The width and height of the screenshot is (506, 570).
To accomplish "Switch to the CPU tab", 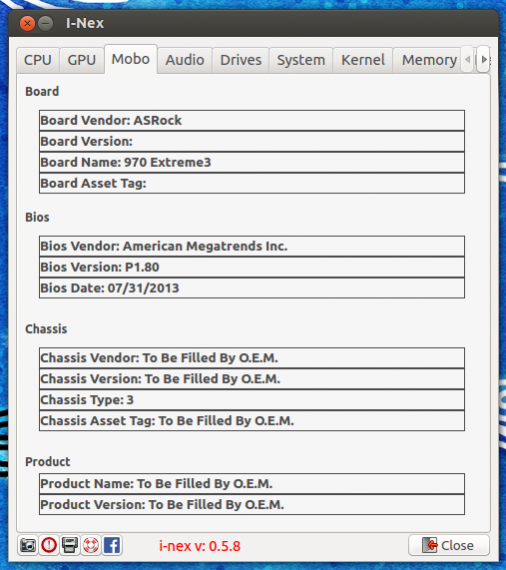I will coord(38,60).
